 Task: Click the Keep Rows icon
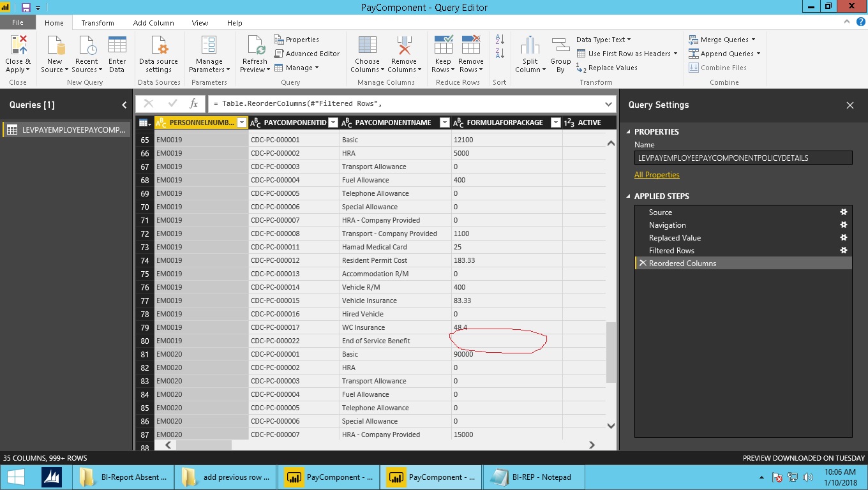(443, 46)
